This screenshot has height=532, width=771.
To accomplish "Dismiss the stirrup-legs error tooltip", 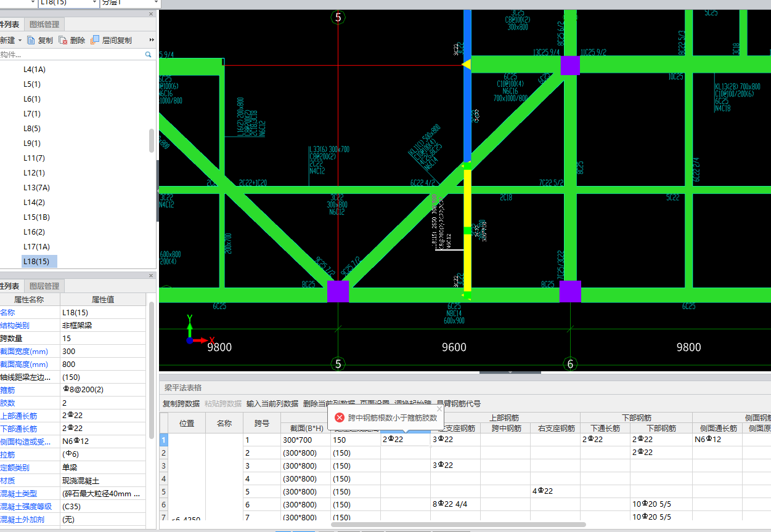I will point(439,408).
